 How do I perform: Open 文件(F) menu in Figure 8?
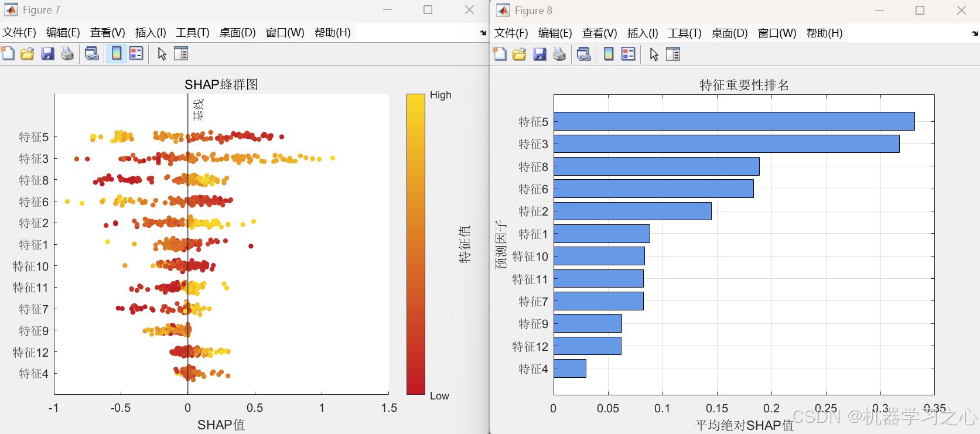511,33
